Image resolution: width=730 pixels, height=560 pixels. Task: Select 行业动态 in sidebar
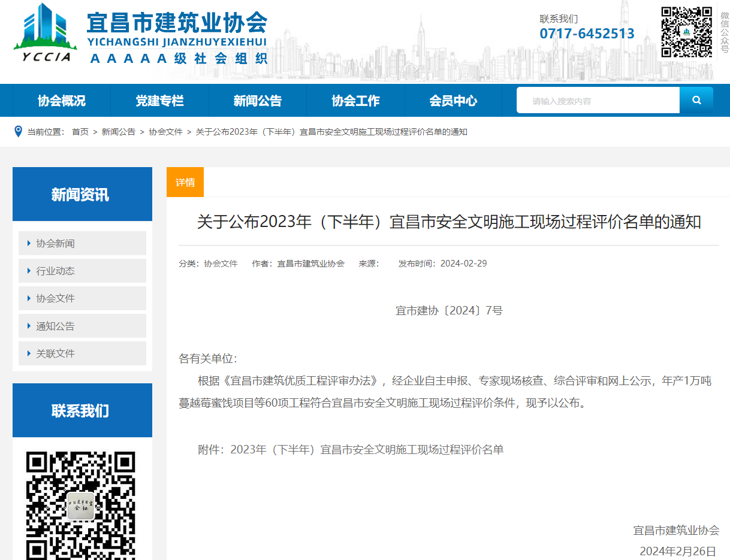(x=82, y=271)
